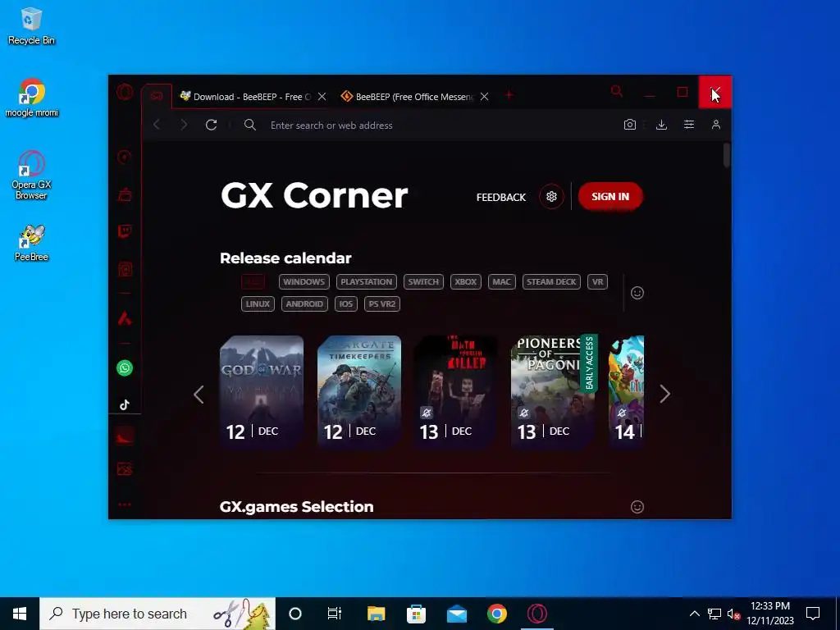This screenshot has height=630, width=840.
Task: Open Stargate Timekeepers game card
Action: 359,392
